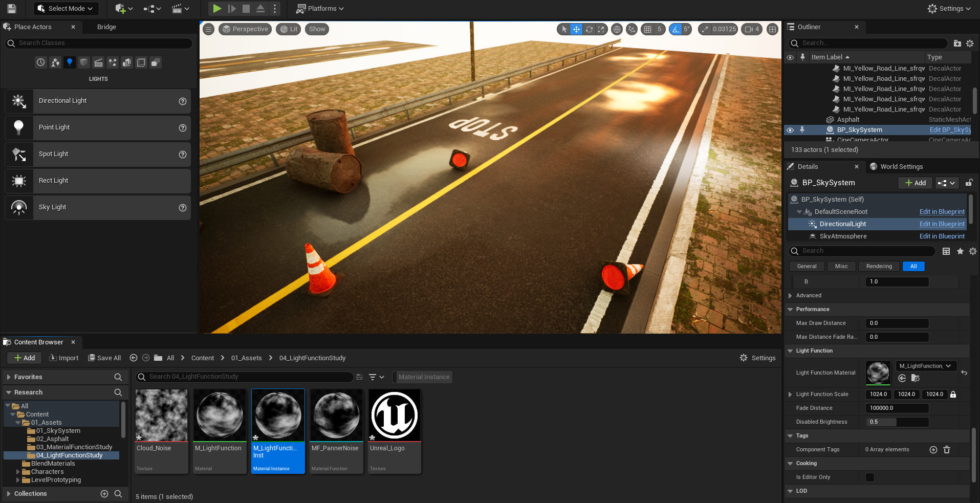Open the Select Mode dropdown
The image size is (980, 503).
[x=66, y=9]
